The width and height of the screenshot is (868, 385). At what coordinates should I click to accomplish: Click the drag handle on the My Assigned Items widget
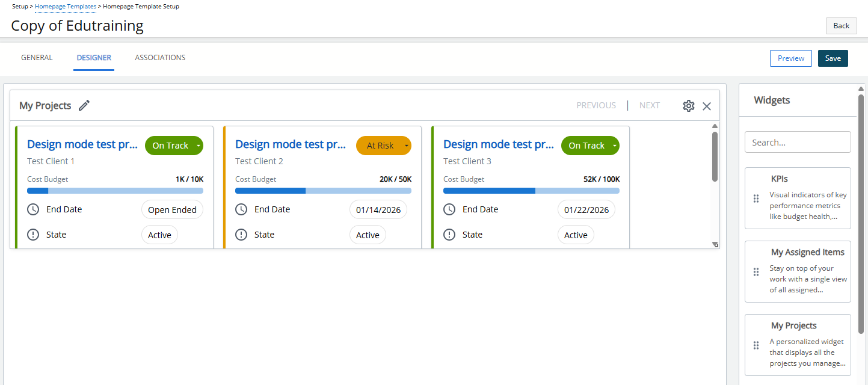pyautogui.click(x=756, y=271)
